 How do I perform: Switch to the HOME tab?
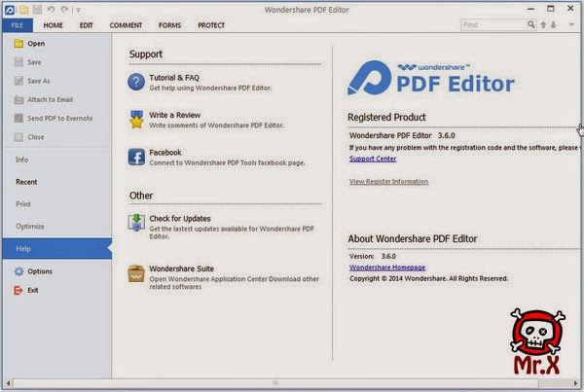click(x=53, y=25)
